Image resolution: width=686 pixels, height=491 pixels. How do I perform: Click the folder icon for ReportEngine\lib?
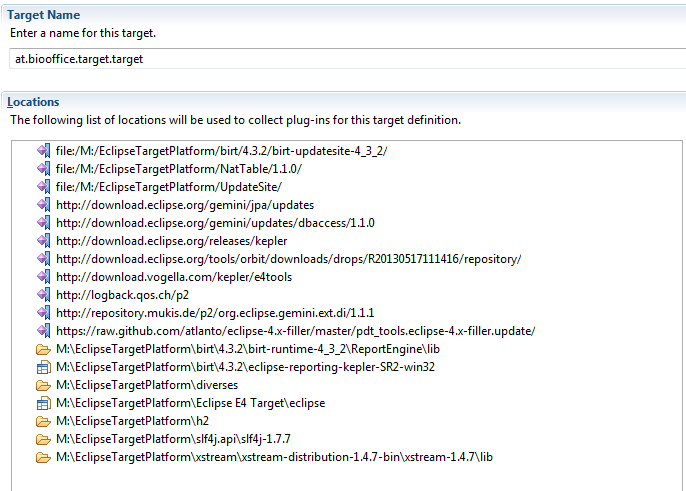43,349
